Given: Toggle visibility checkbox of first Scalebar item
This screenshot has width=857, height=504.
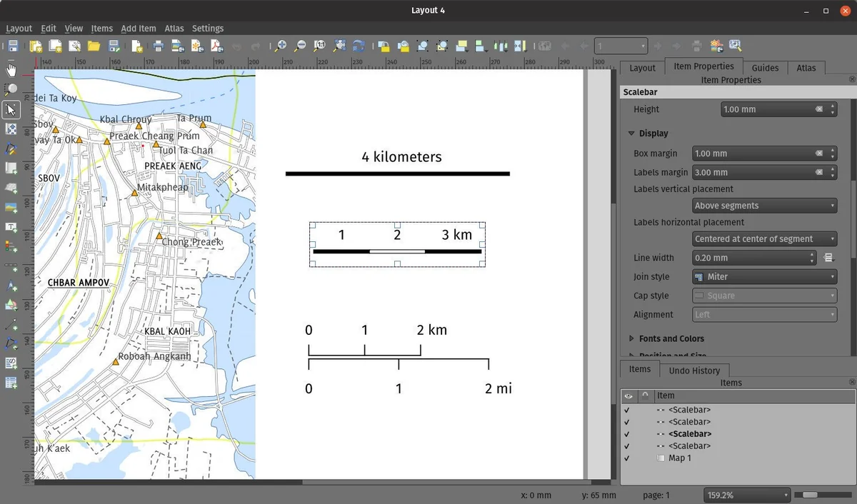Looking at the screenshot, I should (x=627, y=410).
